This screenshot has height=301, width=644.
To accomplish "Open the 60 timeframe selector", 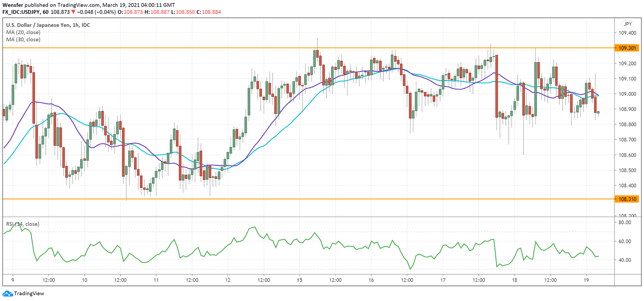I will tap(45, 12).
